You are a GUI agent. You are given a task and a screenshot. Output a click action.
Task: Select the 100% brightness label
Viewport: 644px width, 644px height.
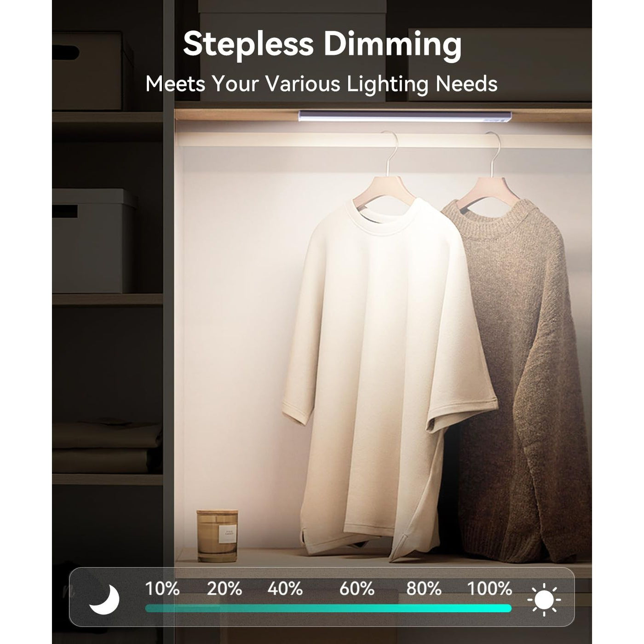489,588
